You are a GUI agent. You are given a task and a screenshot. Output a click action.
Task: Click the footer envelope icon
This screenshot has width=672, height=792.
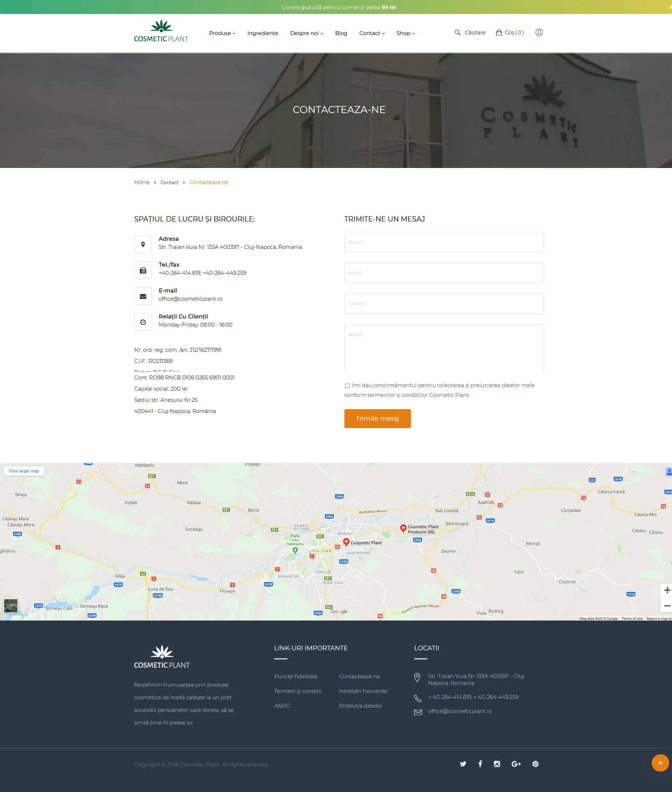[x=418, y=712]
